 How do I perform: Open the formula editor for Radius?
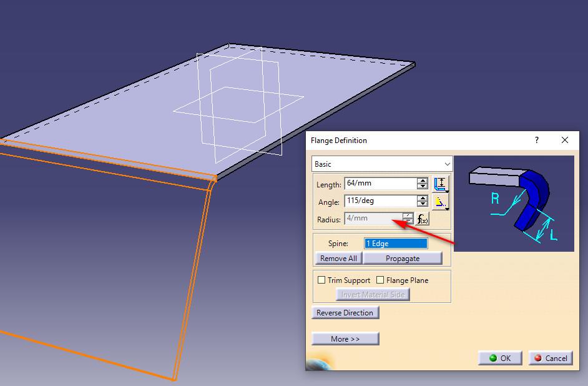tap(422, 219)
